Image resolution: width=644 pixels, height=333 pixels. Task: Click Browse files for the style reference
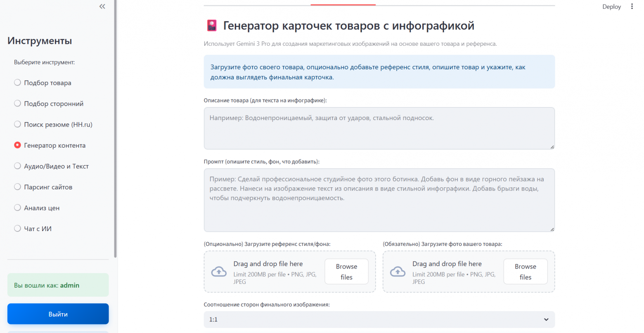[346, 272]
